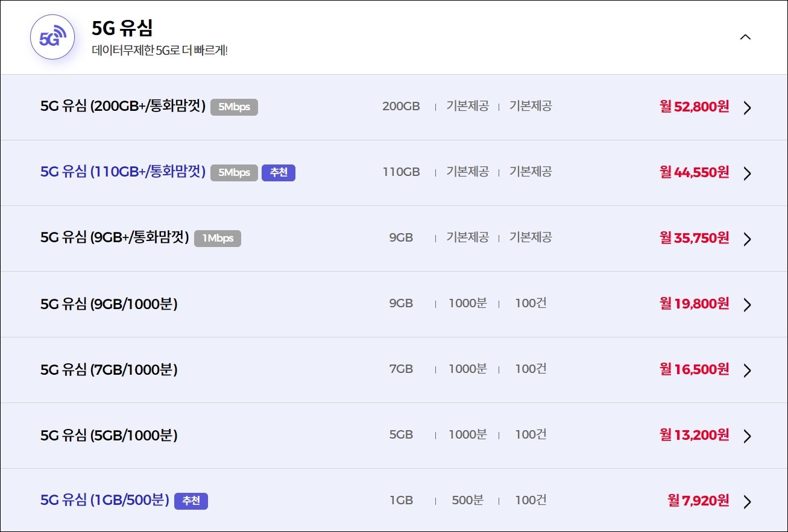This screenshot has width=788, height=532.
Task: Click the 5GB data amount
Action: point(401,435)
